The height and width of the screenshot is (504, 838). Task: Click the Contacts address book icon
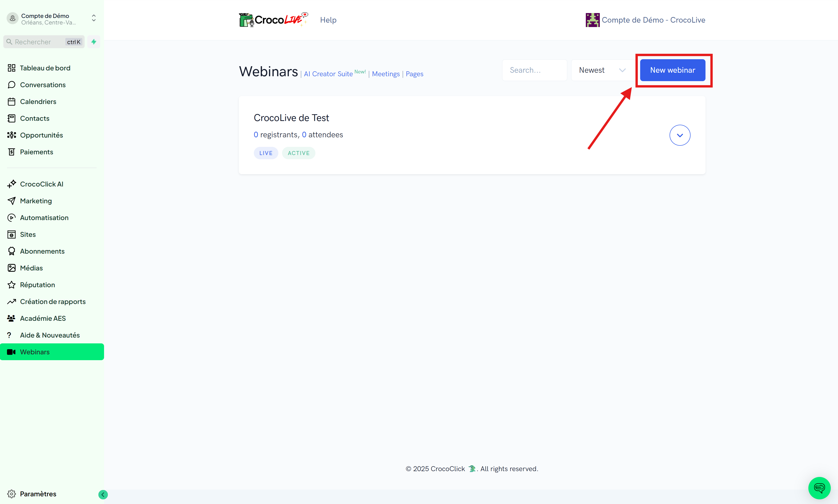[x=12, y=118]
